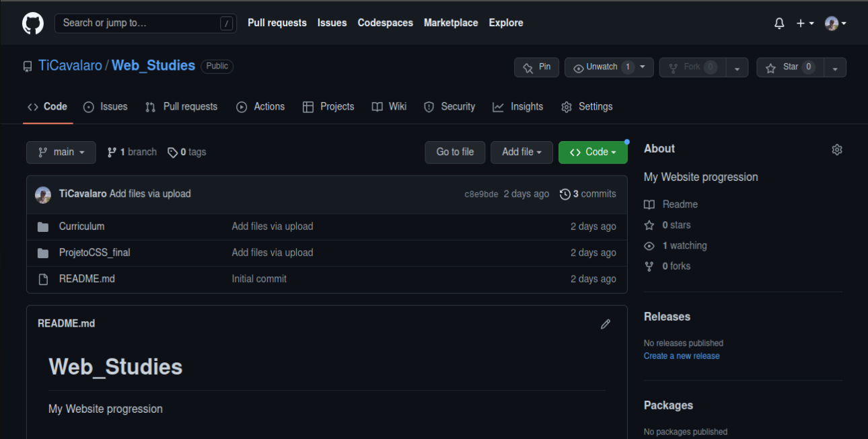Edit README with the pencil icon
The width and height of the screenshot is (868, 439).
pyautogui.click(x=606, y=324)
